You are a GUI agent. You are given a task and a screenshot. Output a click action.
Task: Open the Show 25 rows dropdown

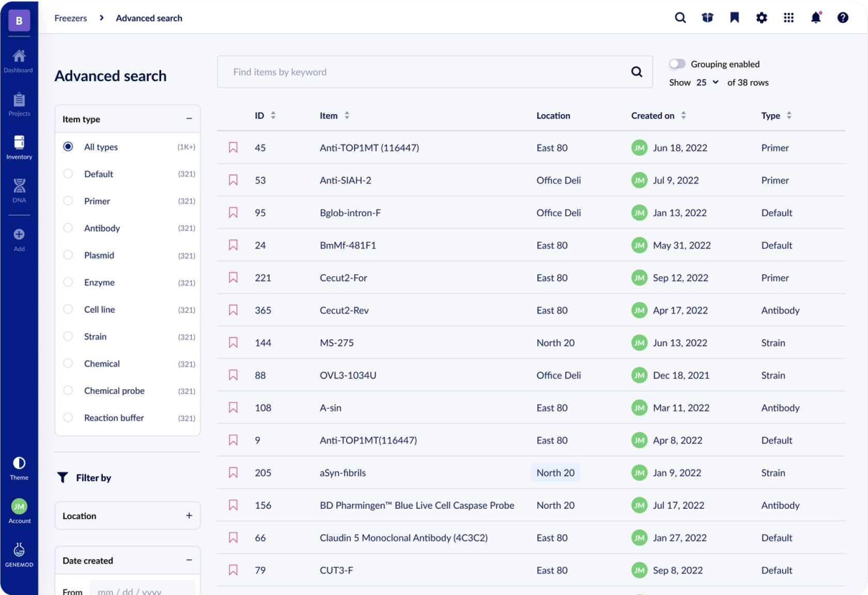707,83
